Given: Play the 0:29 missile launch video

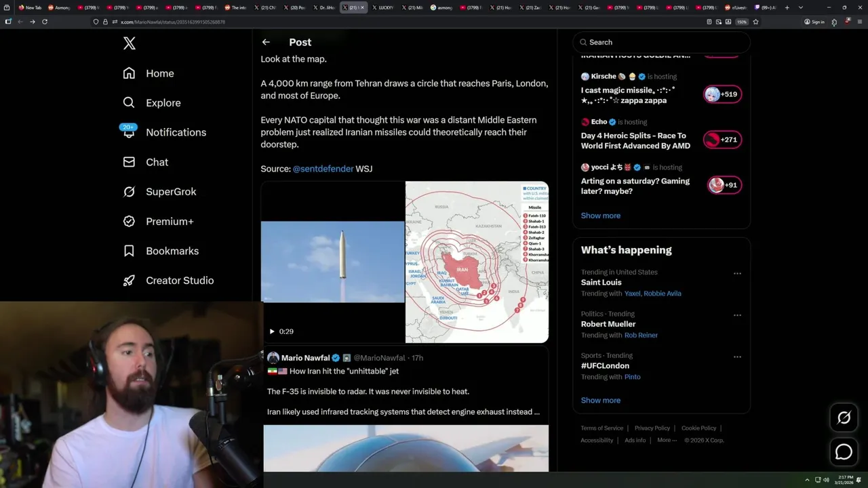Looking at the screenshot, I should point(272,331).
